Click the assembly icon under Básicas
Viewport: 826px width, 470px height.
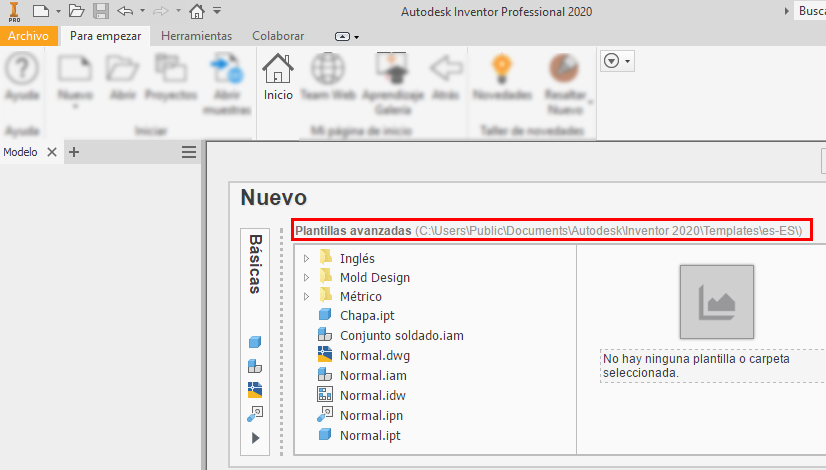tap(255, 366)
